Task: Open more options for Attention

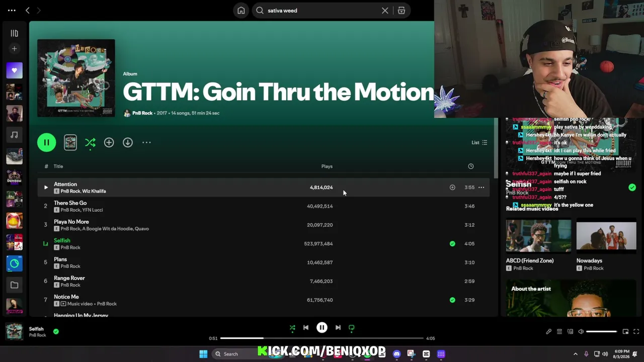Action: click(x=481, y=188)
